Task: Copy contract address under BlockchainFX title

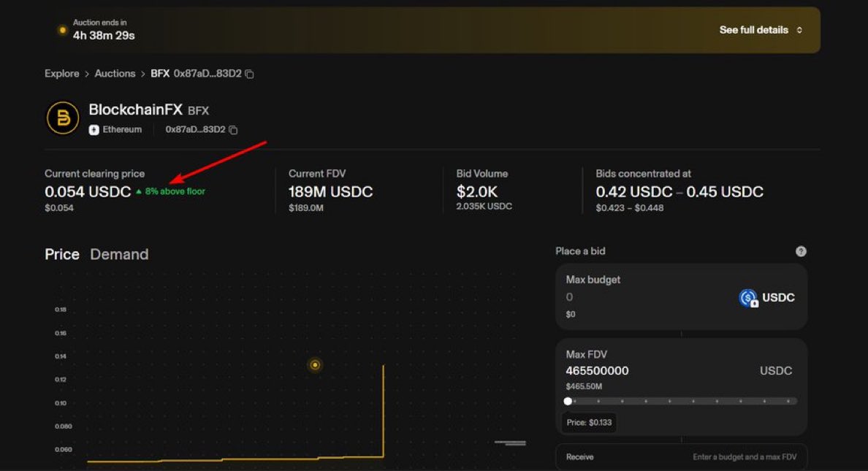Action: (x=233, y=129)
